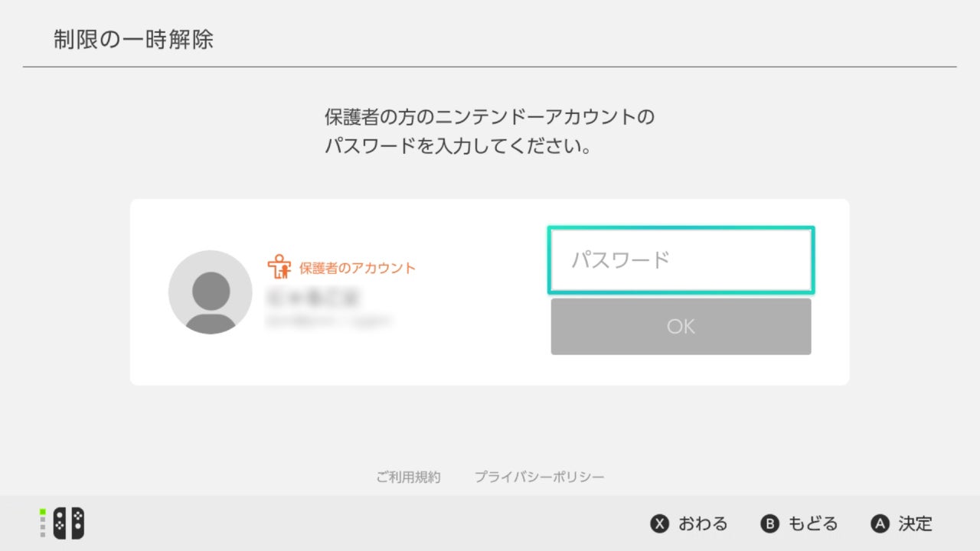
Task: Click the blurred account email address
Action: tap(328, 321)
